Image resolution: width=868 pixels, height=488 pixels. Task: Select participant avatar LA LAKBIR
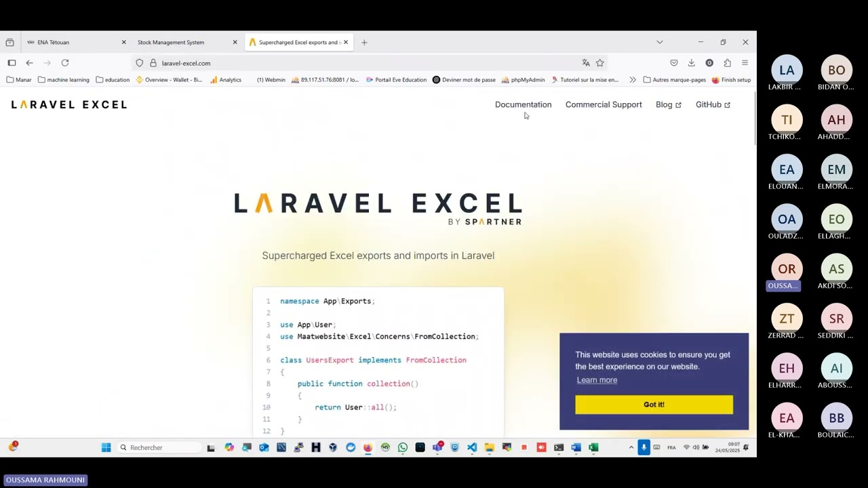click(787, 70)
